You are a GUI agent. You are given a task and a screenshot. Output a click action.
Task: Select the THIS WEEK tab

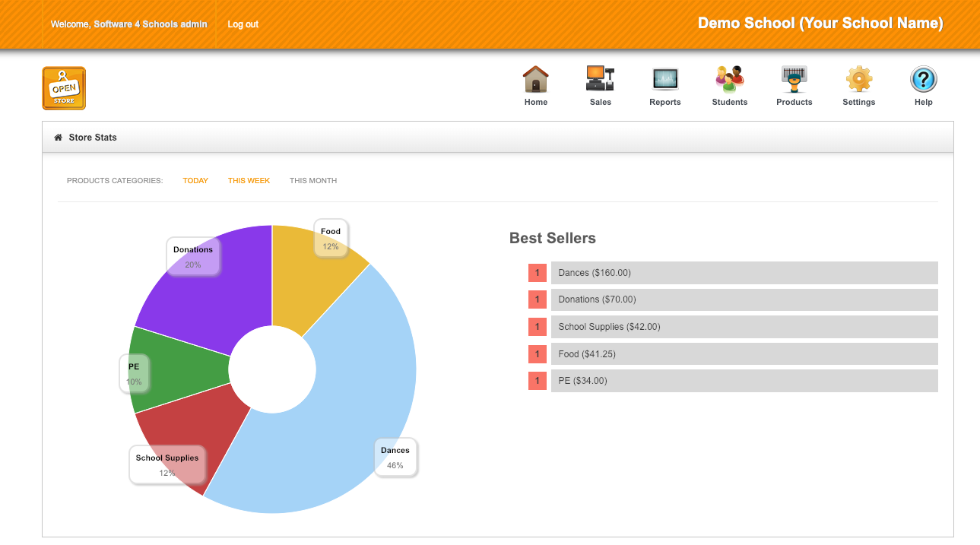249,180
